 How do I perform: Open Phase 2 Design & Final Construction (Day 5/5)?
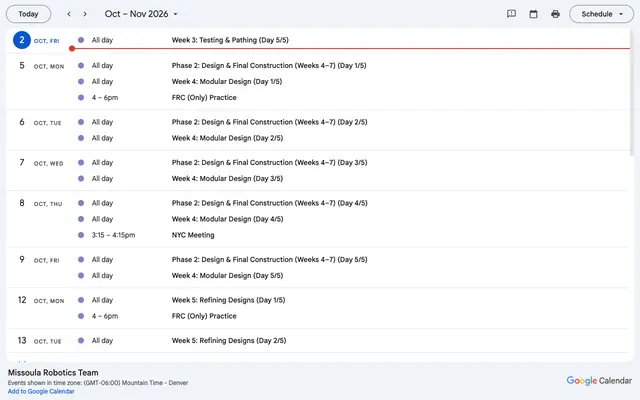pos(269,259)
